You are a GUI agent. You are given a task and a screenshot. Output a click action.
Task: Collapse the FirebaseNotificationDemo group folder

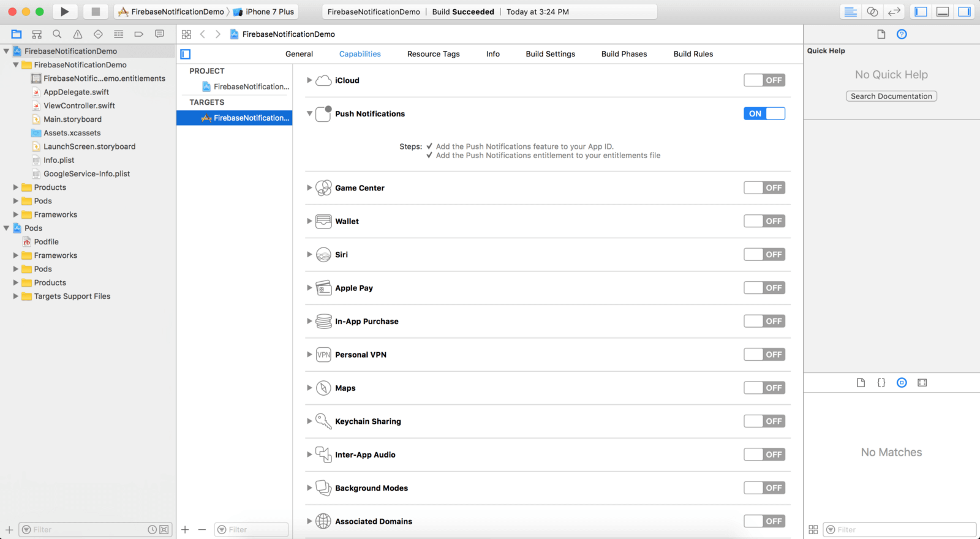(x=15, y=65)
